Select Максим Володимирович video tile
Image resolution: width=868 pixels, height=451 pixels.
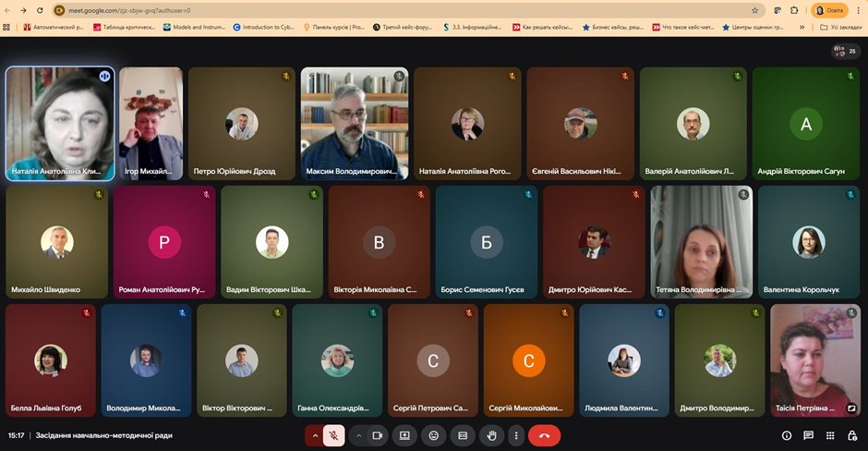pos(355,124)
